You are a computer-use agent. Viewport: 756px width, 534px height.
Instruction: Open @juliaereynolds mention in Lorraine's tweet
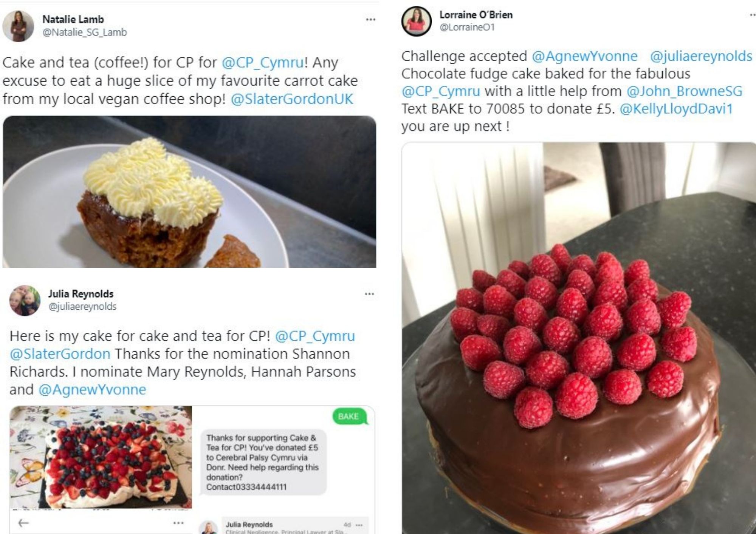tap(701, 56)
